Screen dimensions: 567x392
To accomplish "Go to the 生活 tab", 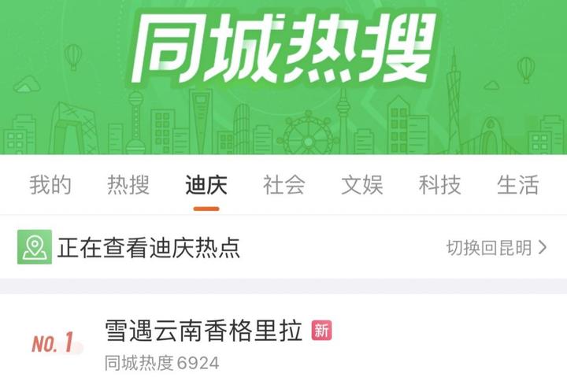I will 518,185.
